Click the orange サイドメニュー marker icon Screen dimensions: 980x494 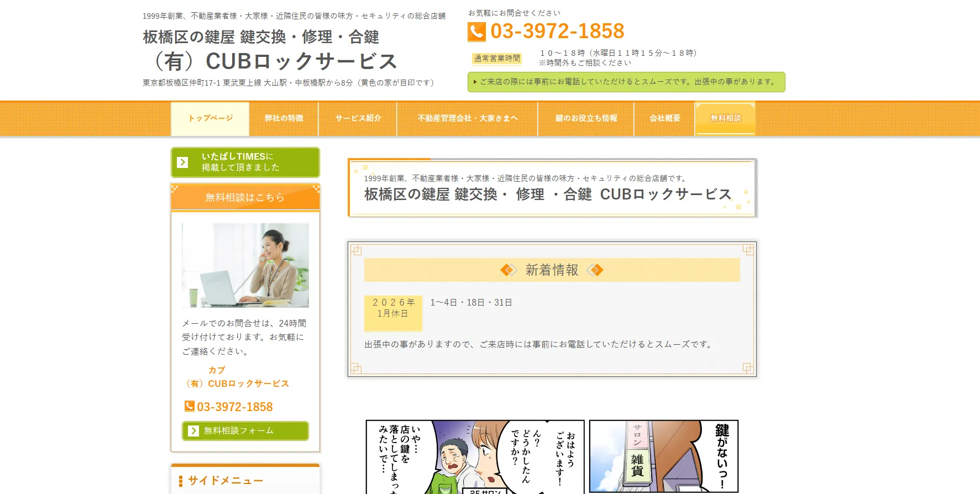click(180, 481)
